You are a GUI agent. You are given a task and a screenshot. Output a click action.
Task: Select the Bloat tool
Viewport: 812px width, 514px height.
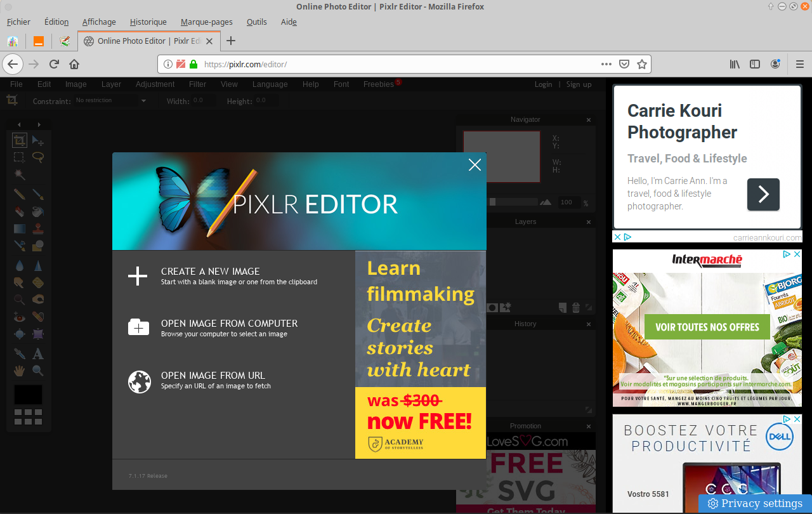[20, 333]
